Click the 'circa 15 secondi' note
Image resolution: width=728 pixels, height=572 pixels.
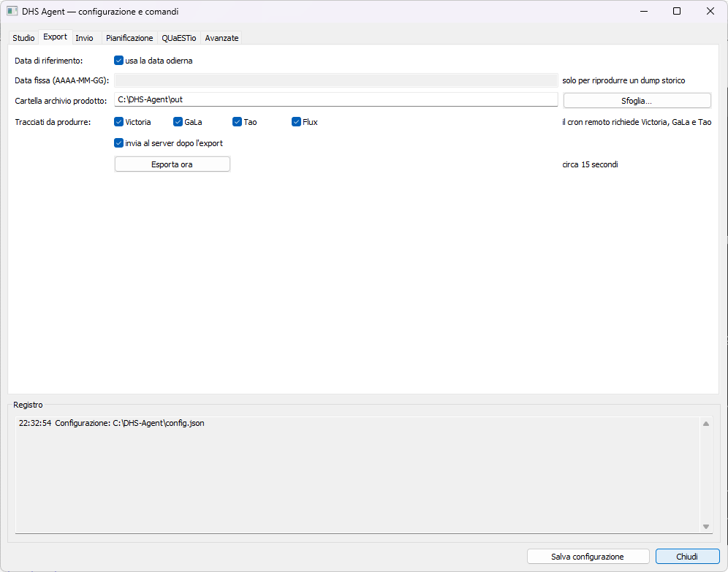[590, 164]
